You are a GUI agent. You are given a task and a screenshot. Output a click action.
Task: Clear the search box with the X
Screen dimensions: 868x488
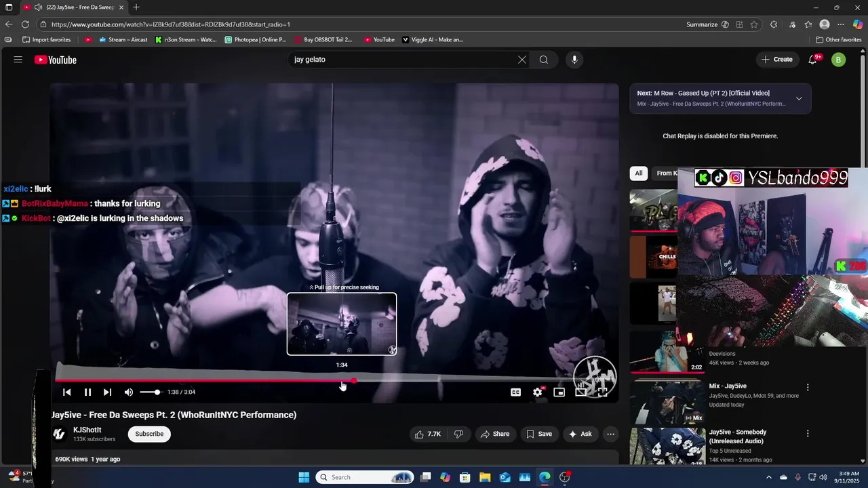(x=522, y=60)
